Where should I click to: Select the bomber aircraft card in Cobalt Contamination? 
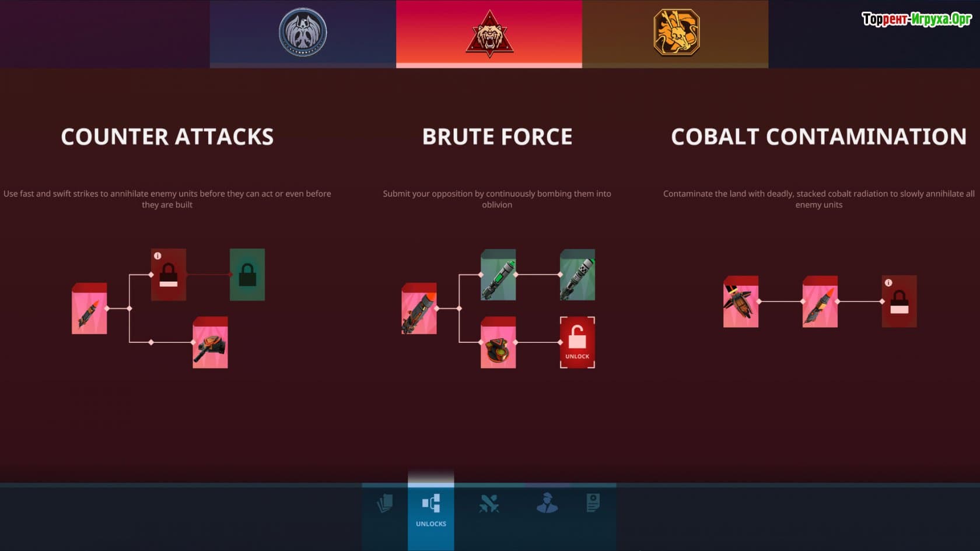coord(741,301)
